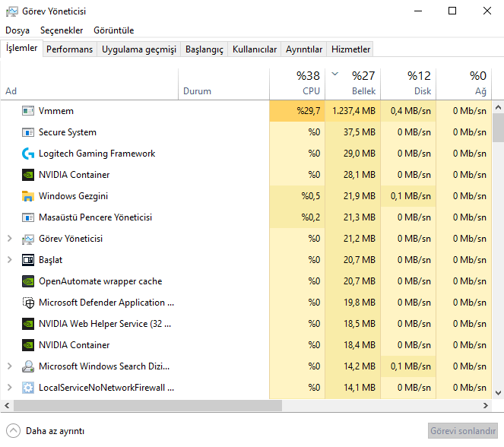This screenshot has width=504, height=447.
Task: Close the Görev Yöneticisi window
Action: [x=487, y=11]
